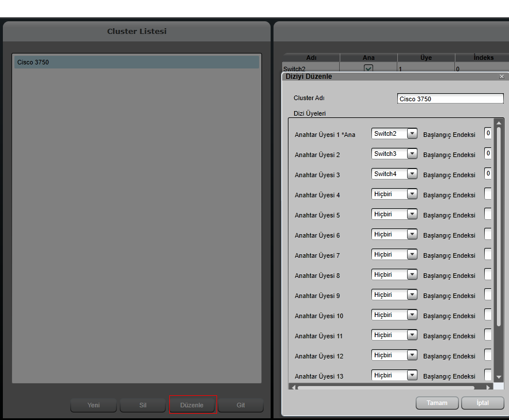Sort by the Adı column header

311,58
